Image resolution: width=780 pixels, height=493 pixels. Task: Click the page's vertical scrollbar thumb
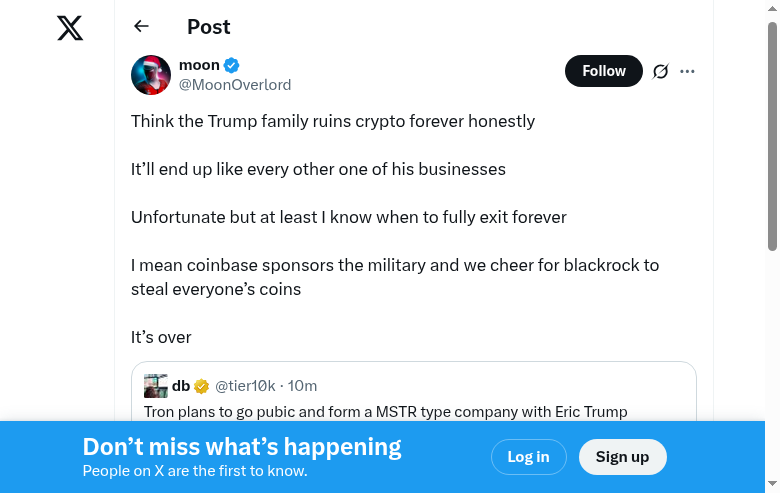[772, 135]
